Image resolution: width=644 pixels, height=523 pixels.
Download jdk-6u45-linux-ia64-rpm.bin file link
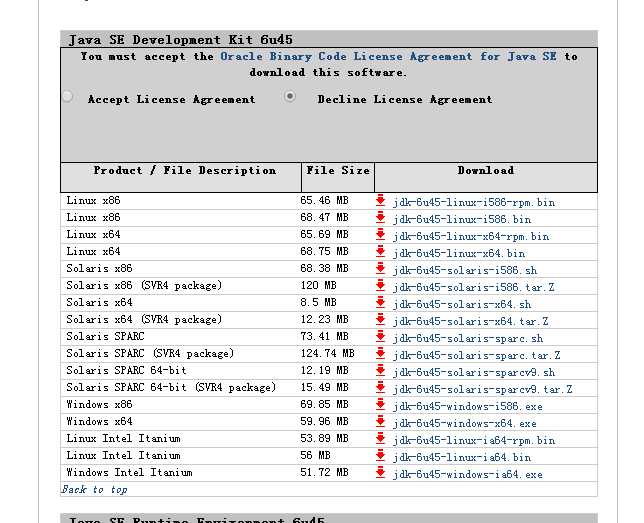coord(474,440)
